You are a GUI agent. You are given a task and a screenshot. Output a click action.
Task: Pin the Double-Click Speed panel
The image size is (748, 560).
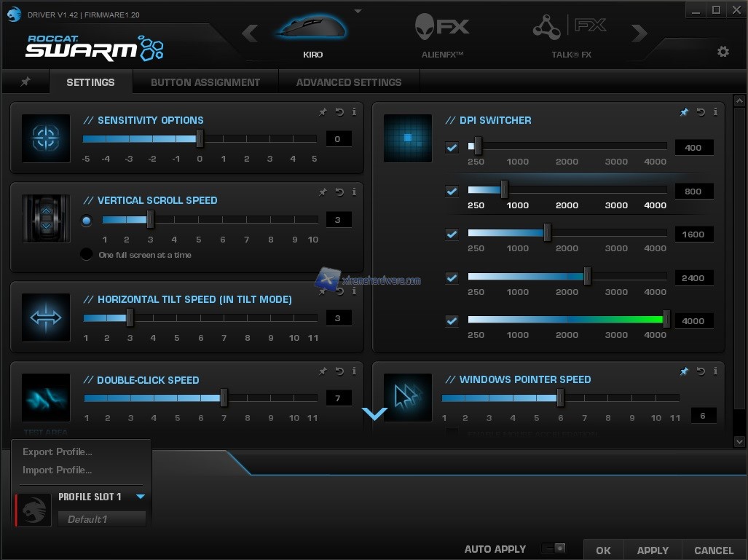(323, 371)
